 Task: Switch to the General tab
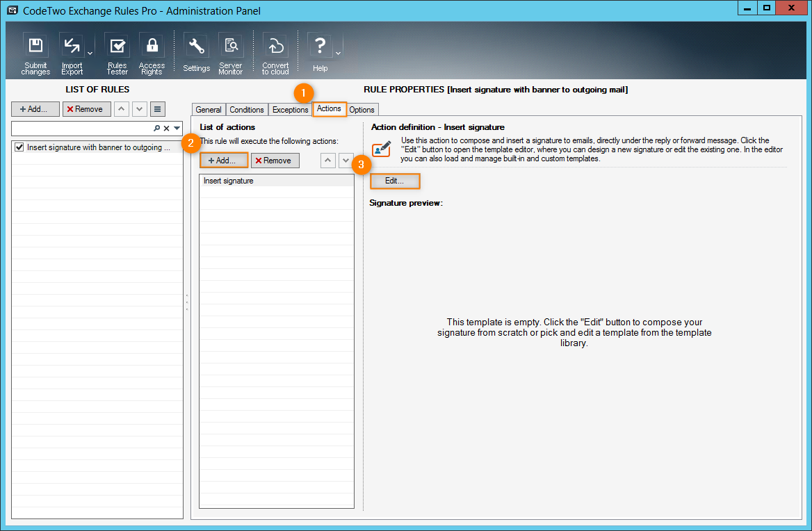(x=209, y=110)
